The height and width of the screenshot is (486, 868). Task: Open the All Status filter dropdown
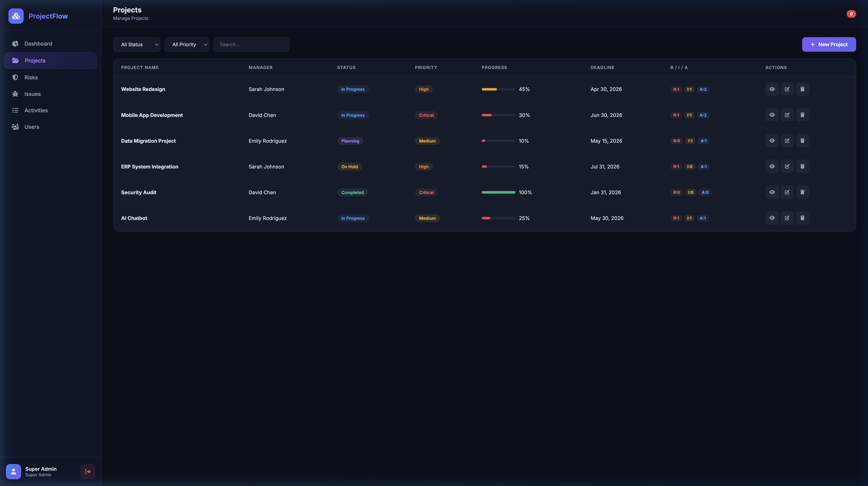point(136,45)
